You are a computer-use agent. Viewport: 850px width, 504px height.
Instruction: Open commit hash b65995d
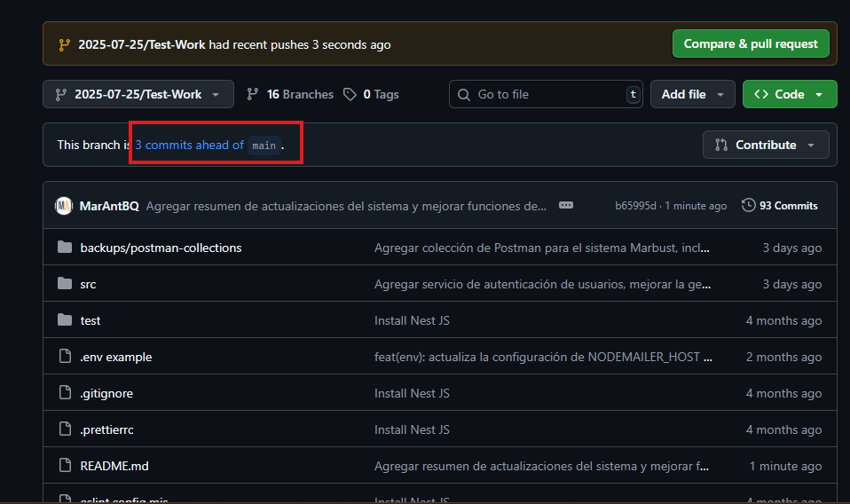635,206
